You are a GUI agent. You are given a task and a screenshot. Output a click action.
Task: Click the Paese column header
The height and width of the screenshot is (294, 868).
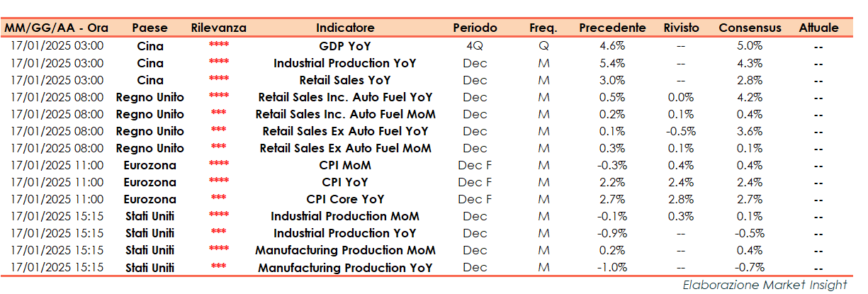click(150, 28)
